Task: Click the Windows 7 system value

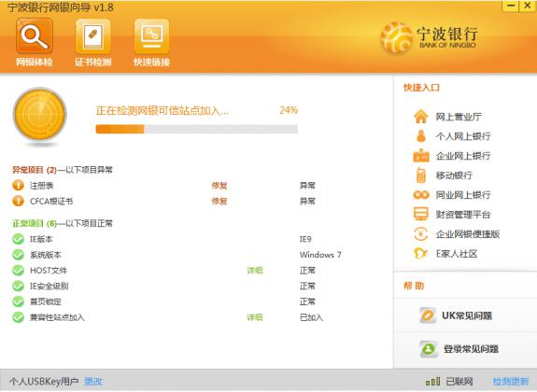Action: pos(320,255)
